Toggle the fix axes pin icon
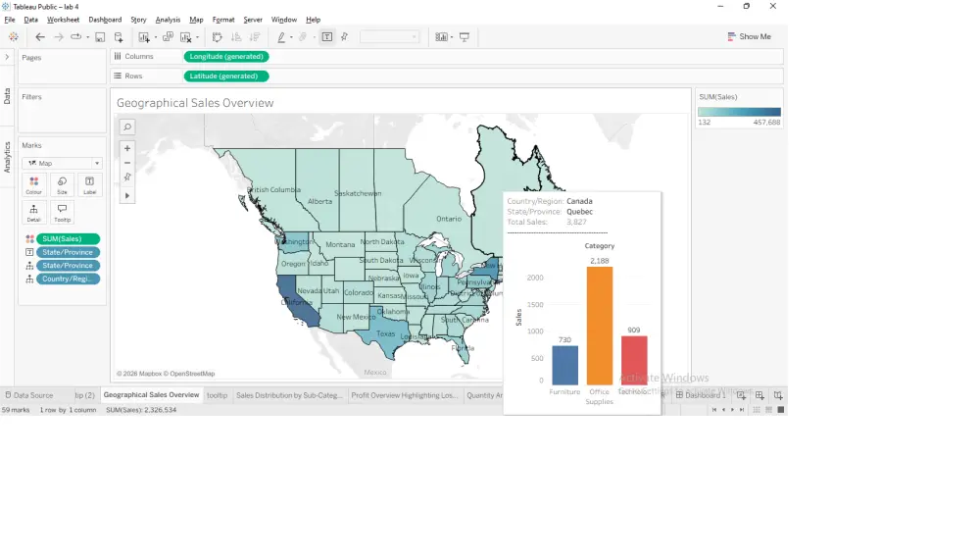Screen dimensions: 980x560 click(344, 37)
